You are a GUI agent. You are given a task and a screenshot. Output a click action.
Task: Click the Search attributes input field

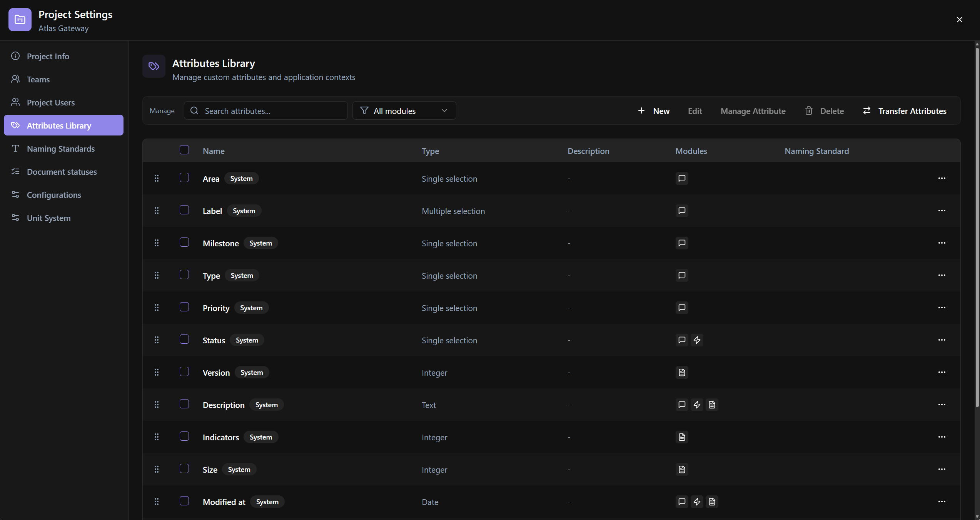pos(266,110)
